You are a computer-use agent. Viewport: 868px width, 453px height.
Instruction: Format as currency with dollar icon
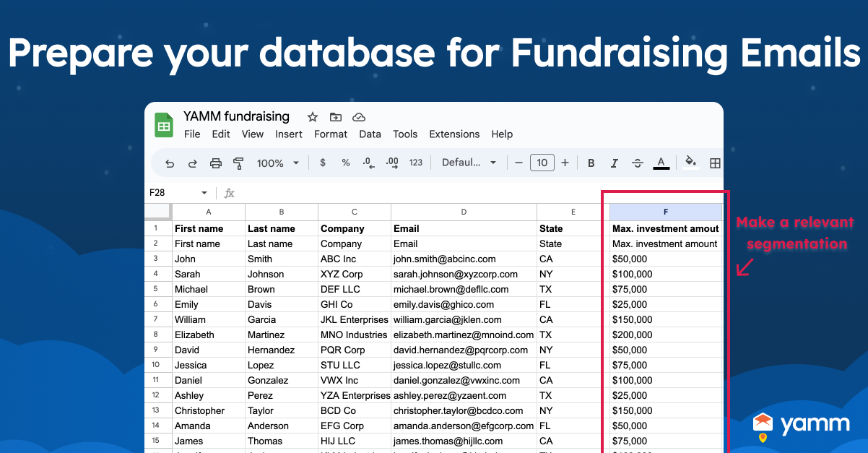tap(322, 163)
